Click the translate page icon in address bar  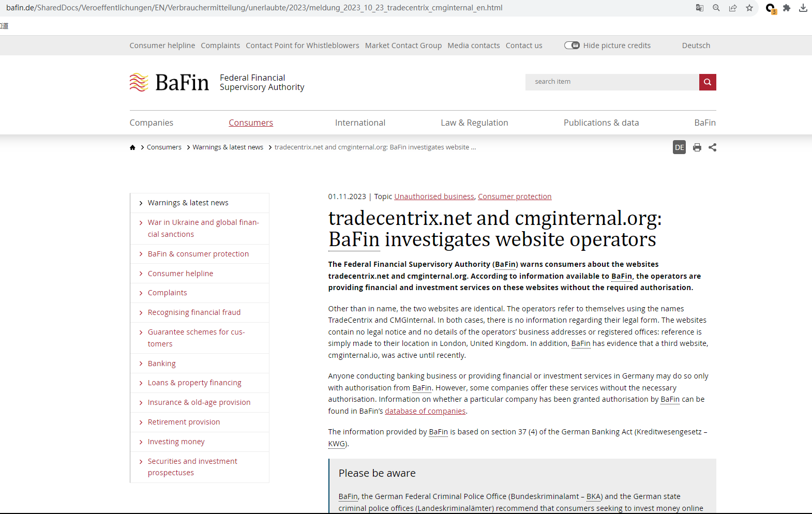coord(700,8)
